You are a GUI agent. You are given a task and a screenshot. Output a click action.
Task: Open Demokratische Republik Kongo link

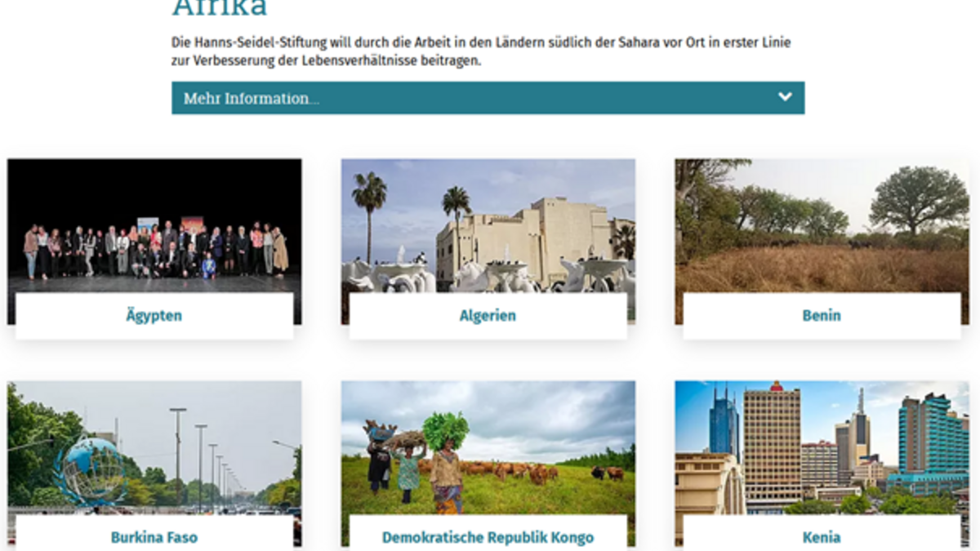488,537
